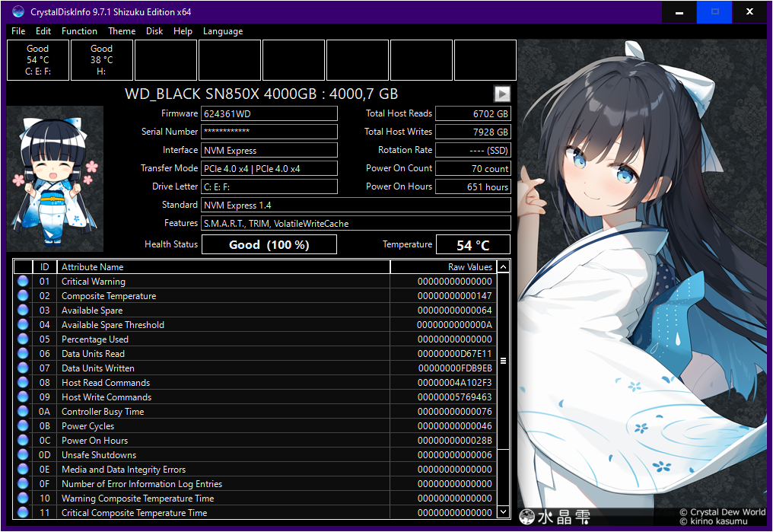The width and height of the screenshot is (773, 532).
Task: Select the Good 38 °C H: disk
Action: pos(101,60)
